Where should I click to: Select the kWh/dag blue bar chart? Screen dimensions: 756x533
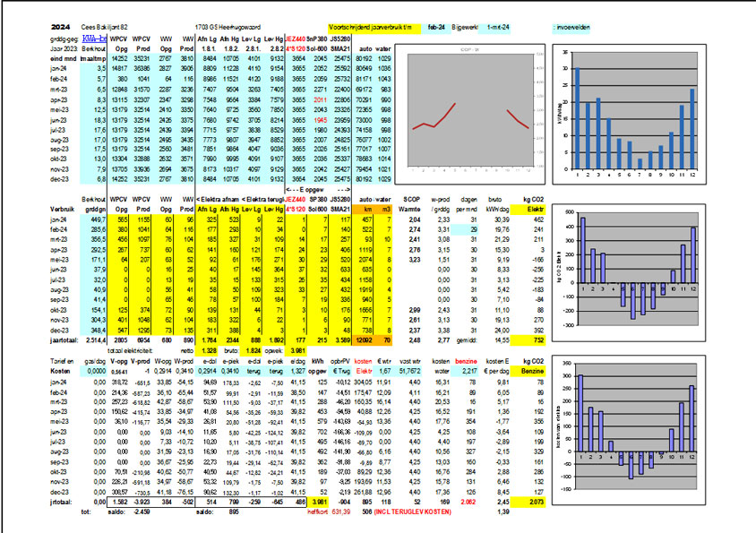[629, 114]
